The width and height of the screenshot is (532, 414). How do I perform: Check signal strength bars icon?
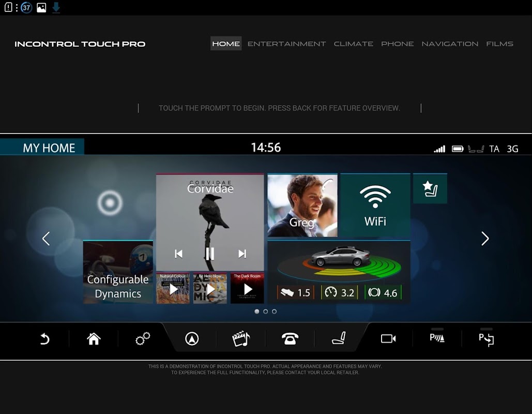pos(439,149)
